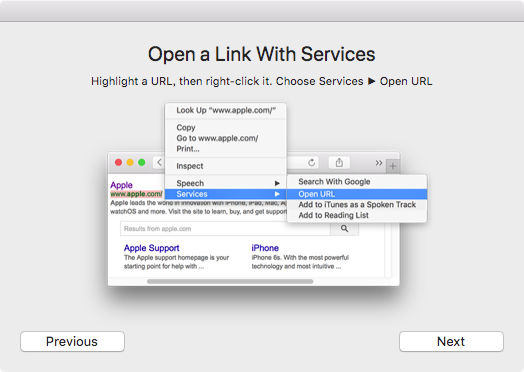Choose Go to www.apple.com/ menu item
Screen dimensions: 524x372
coord(226,138)
